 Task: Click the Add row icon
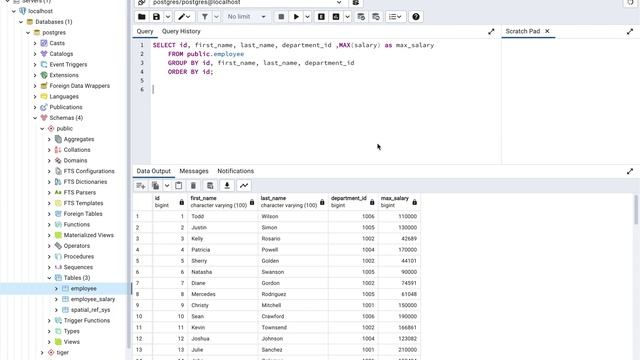(x=141, y=186)
